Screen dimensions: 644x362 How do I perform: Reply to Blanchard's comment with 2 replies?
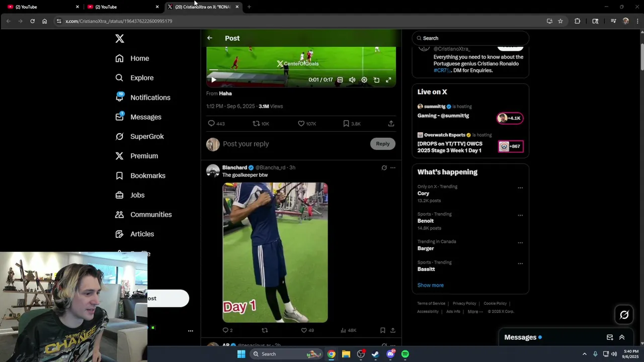pos(227,330)
